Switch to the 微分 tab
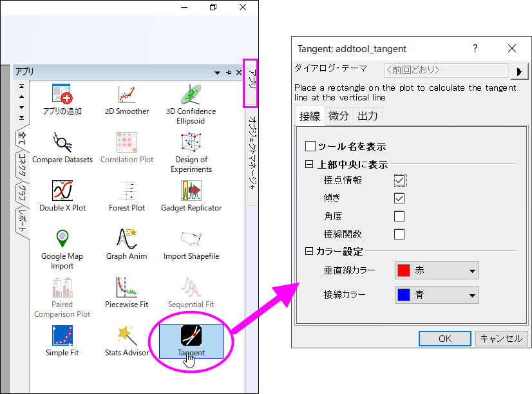 tap(339, 116)
